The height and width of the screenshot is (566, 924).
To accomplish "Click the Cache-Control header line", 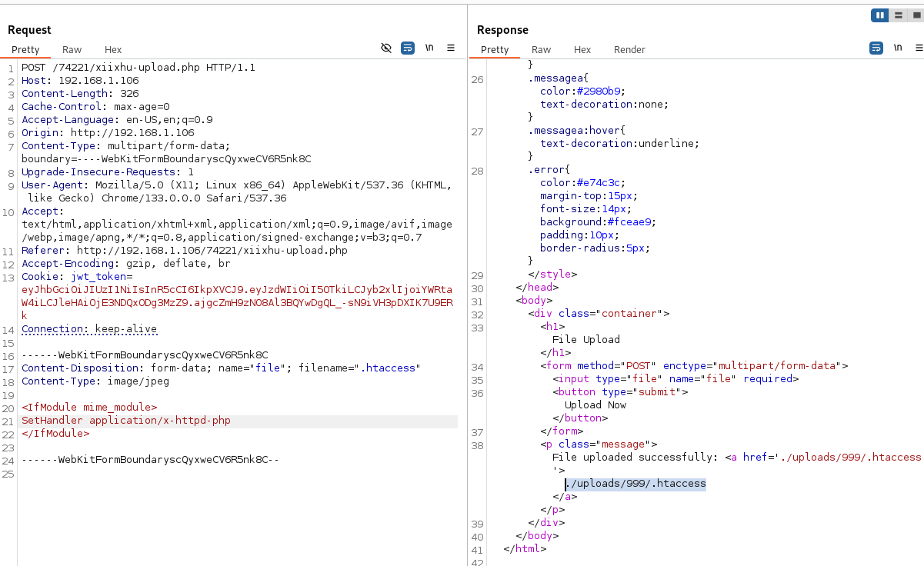I will [95, 107].
